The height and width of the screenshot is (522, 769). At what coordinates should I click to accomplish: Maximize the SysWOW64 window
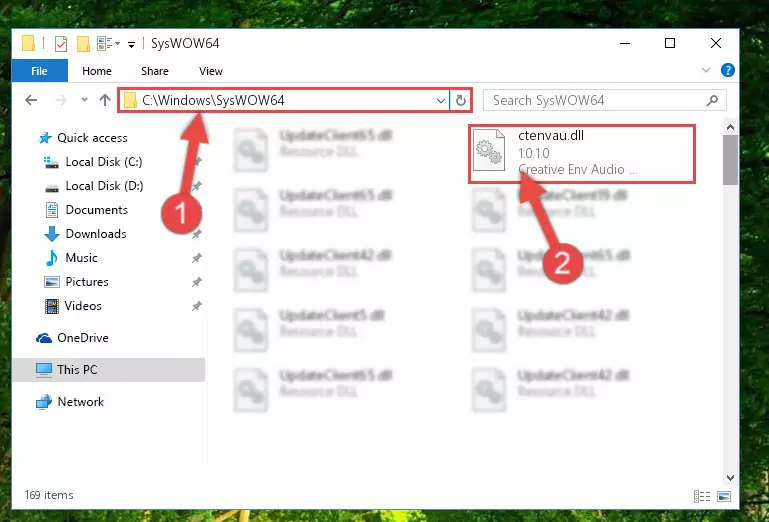[670, 43]
